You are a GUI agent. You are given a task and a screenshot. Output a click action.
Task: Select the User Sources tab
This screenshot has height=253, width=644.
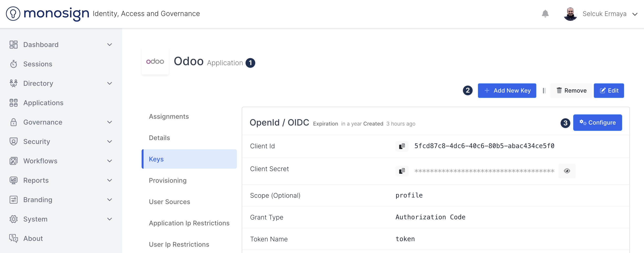pos(169,202)
